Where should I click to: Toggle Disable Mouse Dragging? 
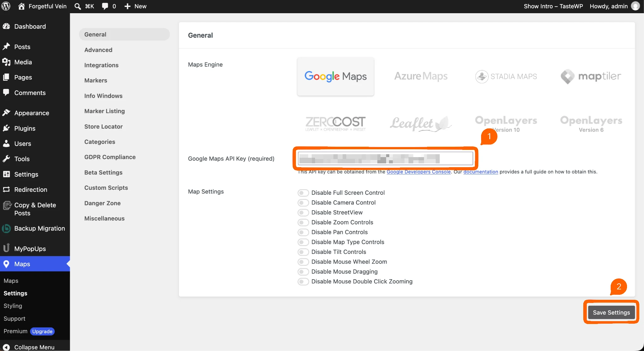(x=303, y=272)
